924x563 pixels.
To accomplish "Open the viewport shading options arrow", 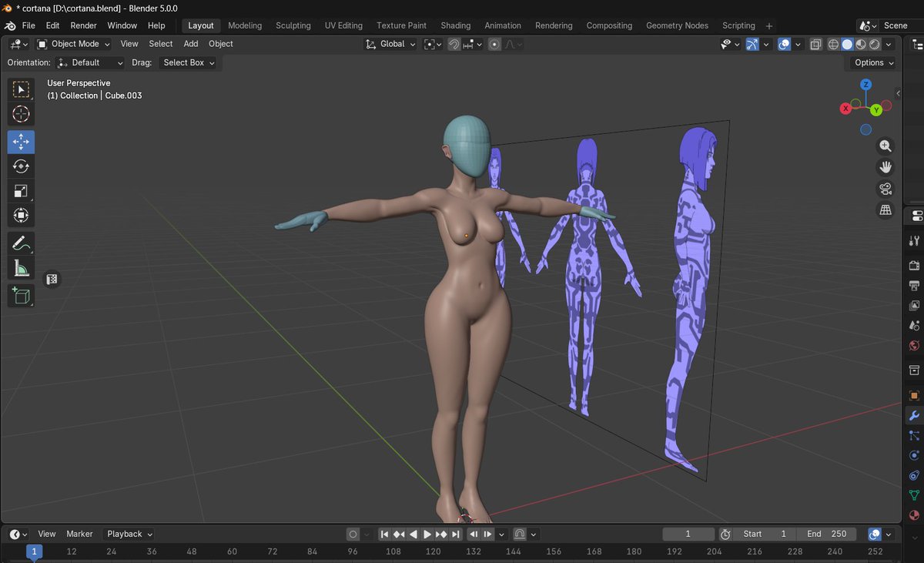I will click(890, 44).
